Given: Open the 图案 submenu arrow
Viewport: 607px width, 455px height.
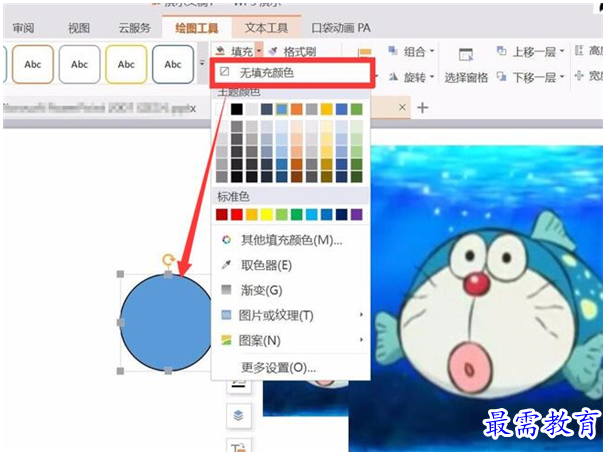Looking at the screenshot, I should [361, 340].
